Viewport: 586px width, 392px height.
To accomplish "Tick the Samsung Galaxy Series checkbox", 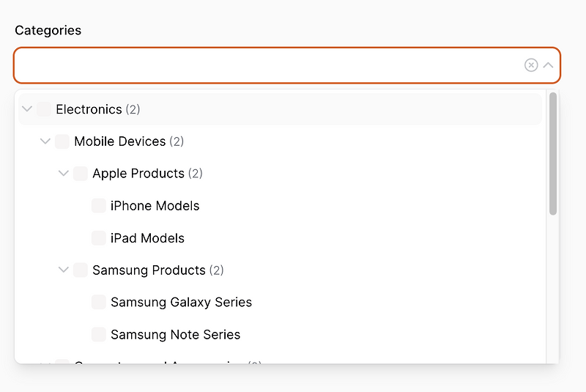I will [99, 302].
